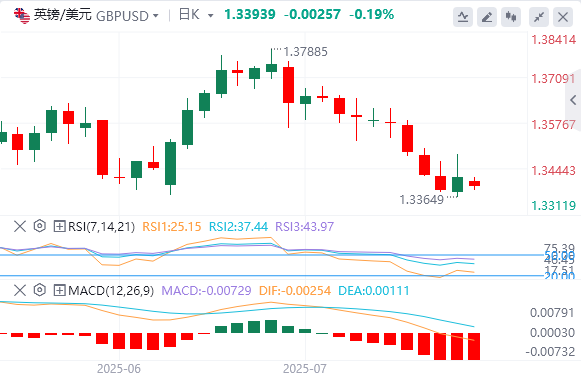Click the 1.37091 price axis label

pos(554,79)
